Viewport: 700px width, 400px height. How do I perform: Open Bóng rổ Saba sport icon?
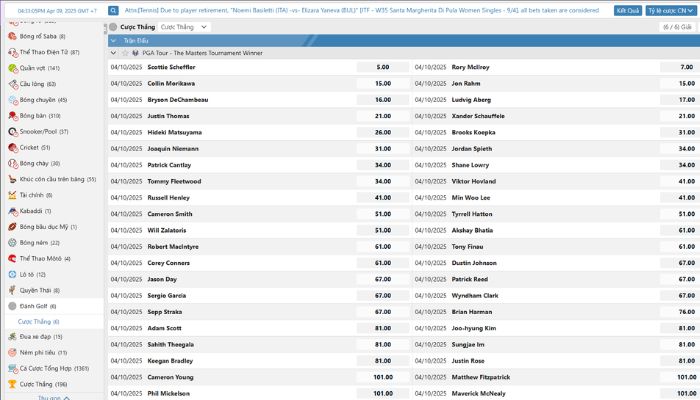click(x=12, y=36)
